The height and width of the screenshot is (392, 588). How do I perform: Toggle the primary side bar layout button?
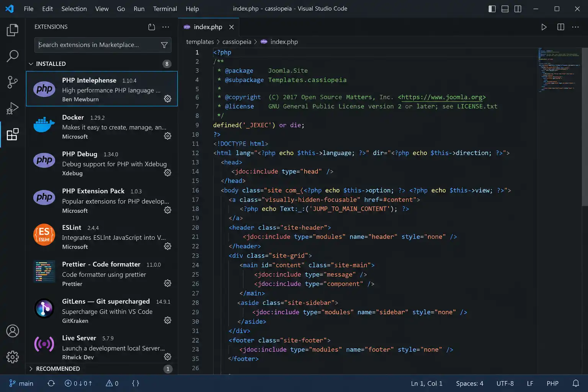pos(492,9)
